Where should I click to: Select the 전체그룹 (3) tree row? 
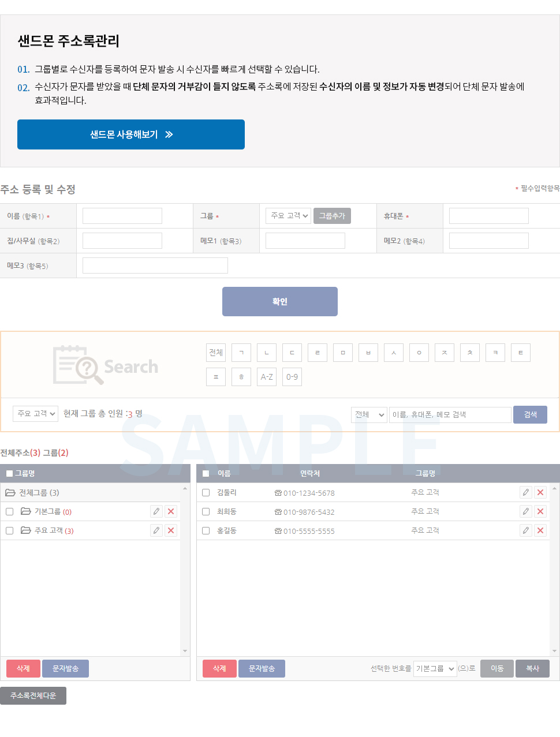[x=91, y=492]
